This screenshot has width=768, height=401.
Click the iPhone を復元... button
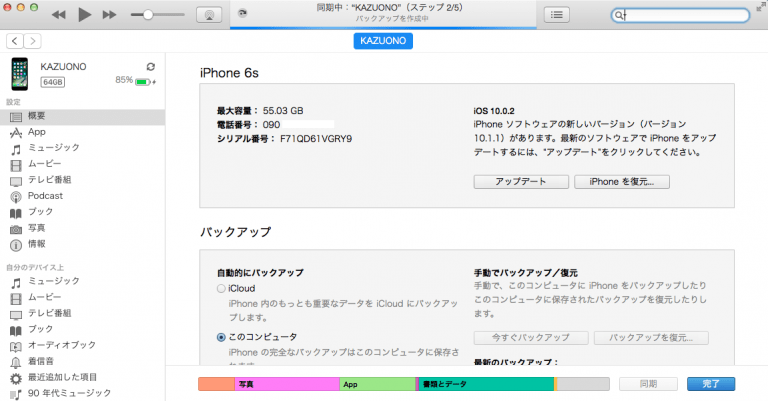coord(622,182)
